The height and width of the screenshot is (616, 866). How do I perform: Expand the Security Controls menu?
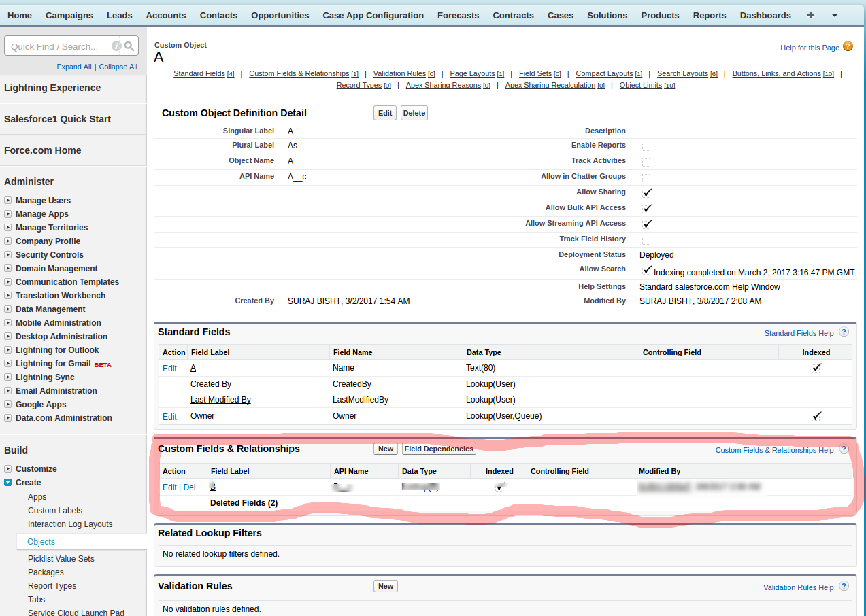point(8,255)
